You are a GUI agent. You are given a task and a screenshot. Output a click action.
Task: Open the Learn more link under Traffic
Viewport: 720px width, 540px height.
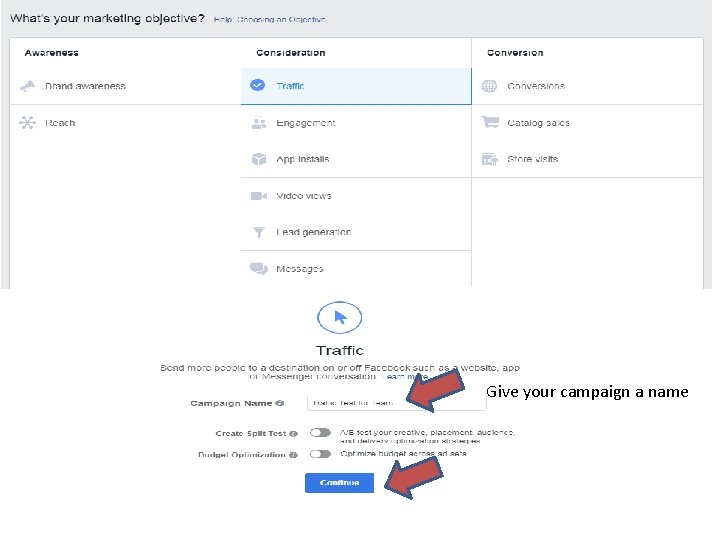(405, 377)
